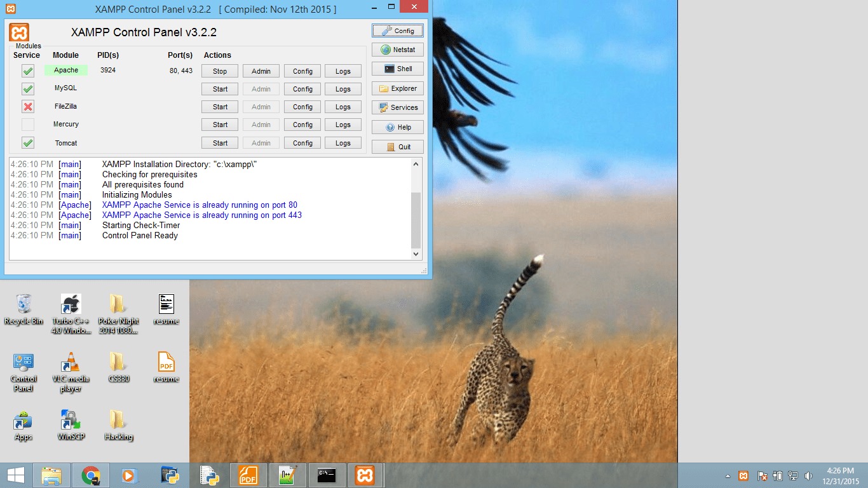
Task: Open Config for the MySQL row
Action: tap(302, 89)
